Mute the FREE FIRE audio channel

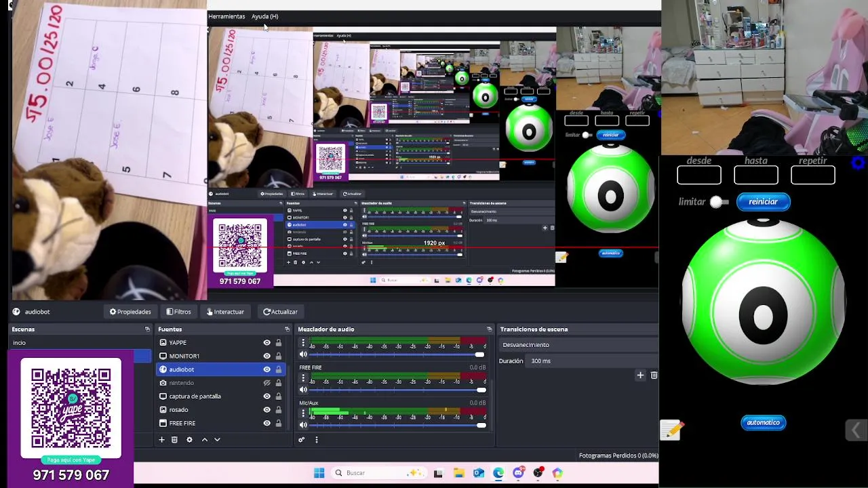coord(303,390)
